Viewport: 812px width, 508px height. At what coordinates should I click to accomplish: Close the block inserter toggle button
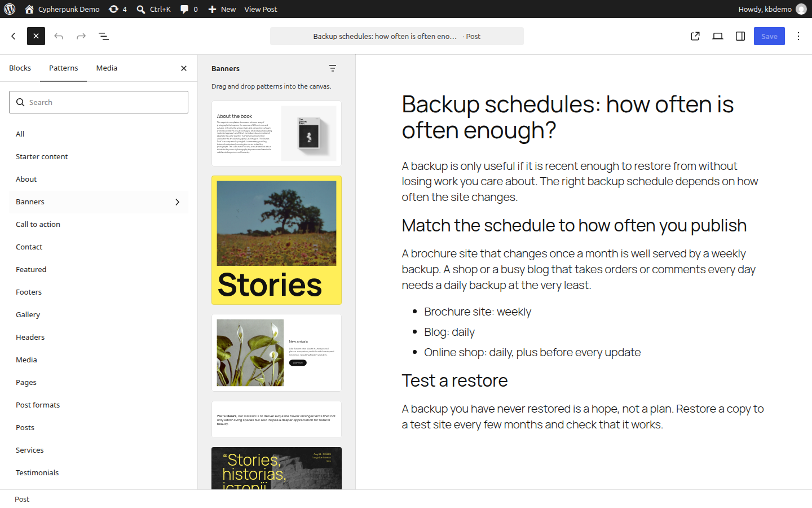(36, 36)
